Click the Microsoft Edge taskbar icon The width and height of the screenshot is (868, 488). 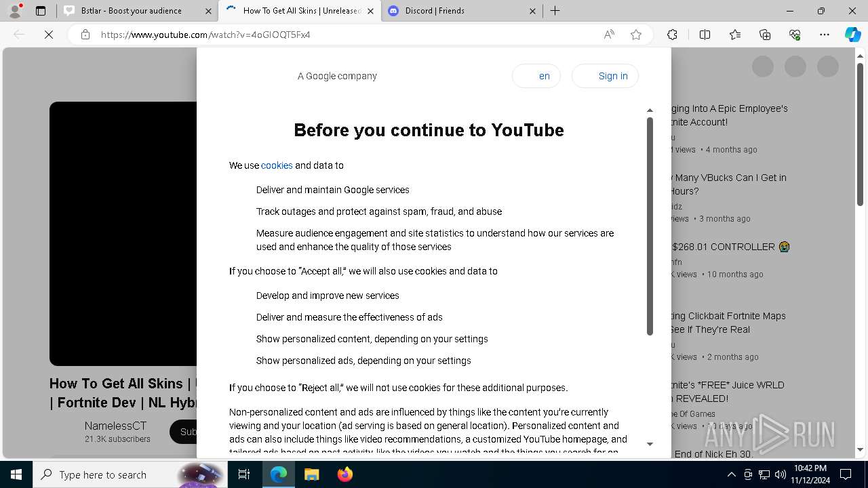279,474
